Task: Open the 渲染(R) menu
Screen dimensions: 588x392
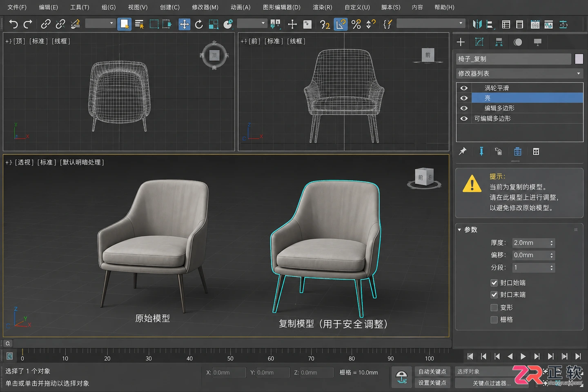Action: tap(322, 7)
